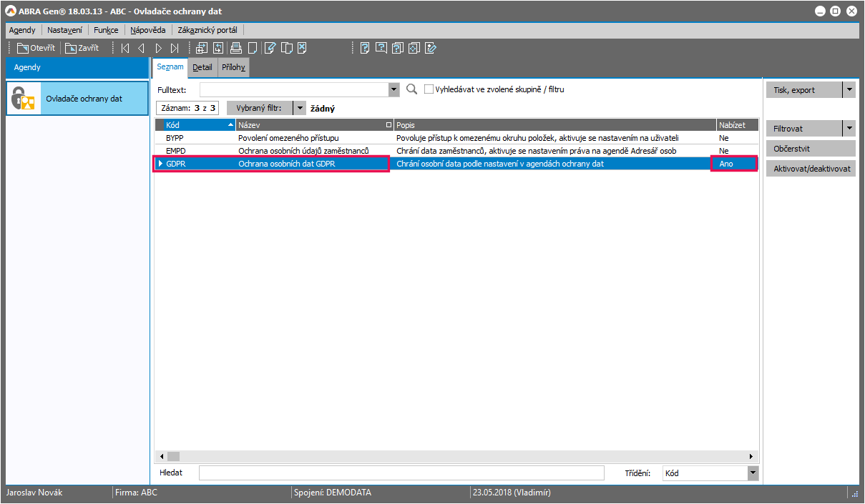Enable 'Vyhledávat ve zvolené skupině / filtru' checkbox

pyautogui.click(x=429, y=89)
